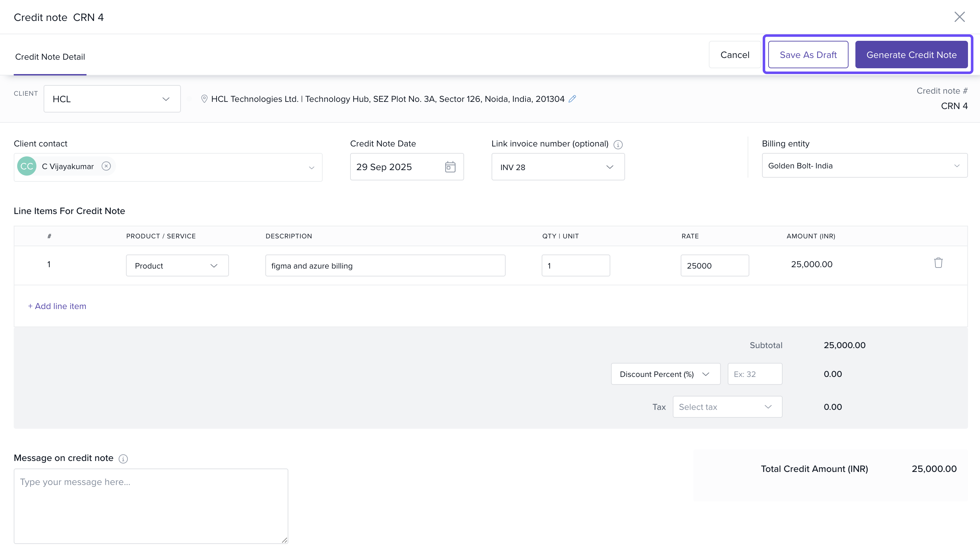The width and height of the screenshot is (980, 557).
Task: Open the calendar icon in Credit Note Date
Action: pyautogui.click(x=450, y=167)
